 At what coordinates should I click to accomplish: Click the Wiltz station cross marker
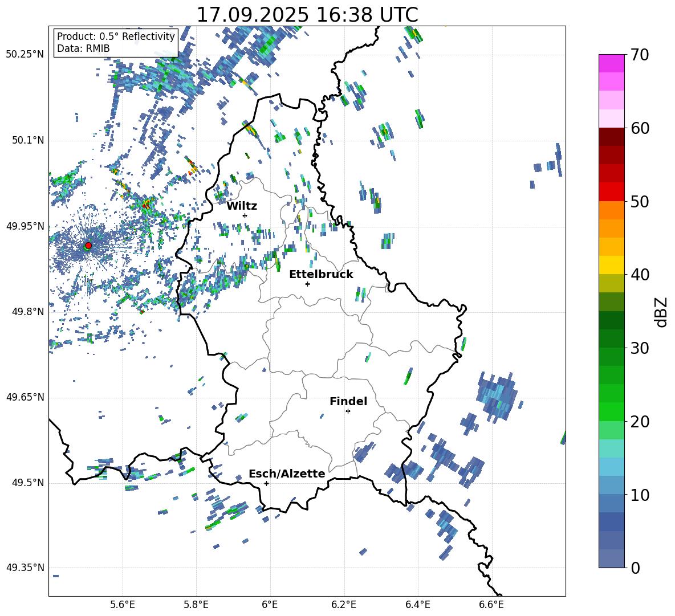tap(245, 215)
